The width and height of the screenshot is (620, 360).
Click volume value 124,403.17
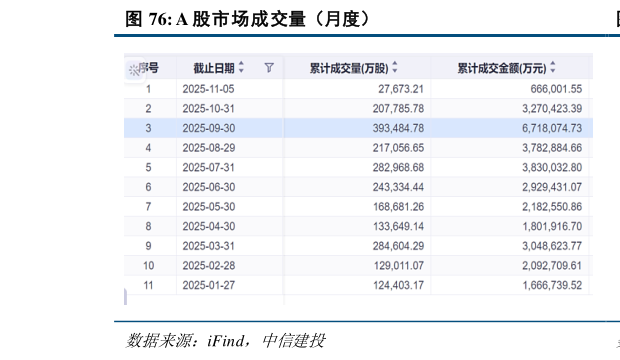pos(399,285)
